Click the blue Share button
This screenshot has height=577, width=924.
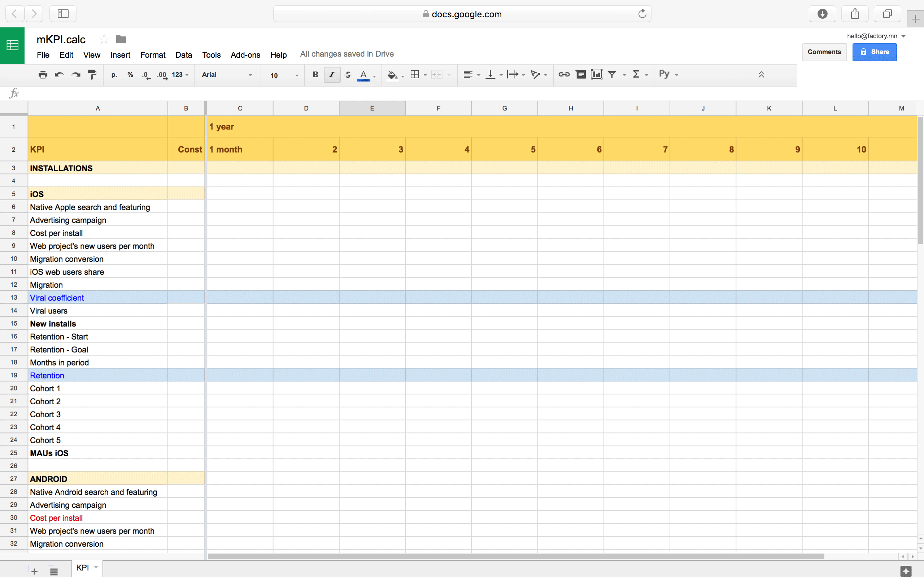click(874, 52)
